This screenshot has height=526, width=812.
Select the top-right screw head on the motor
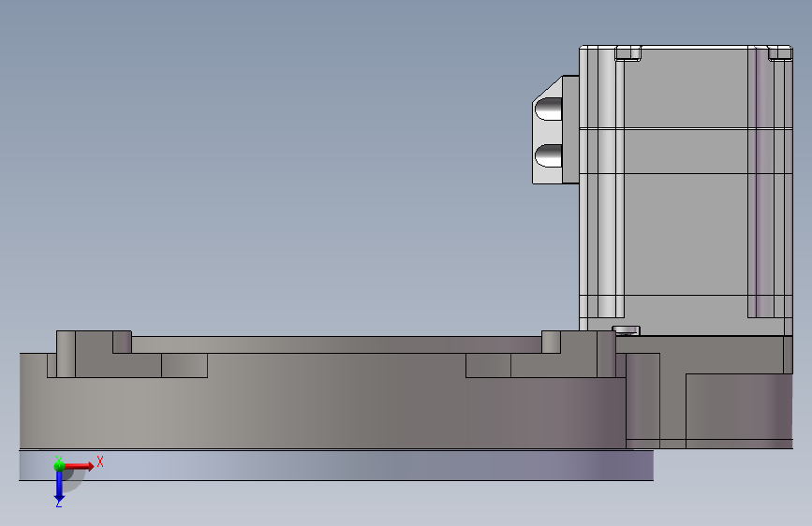[780, 53]
